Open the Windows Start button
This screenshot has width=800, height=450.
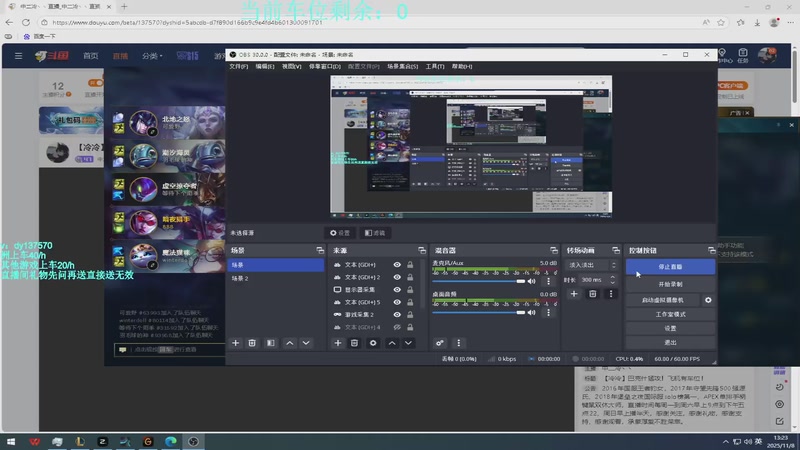click(x=11, y=441)
